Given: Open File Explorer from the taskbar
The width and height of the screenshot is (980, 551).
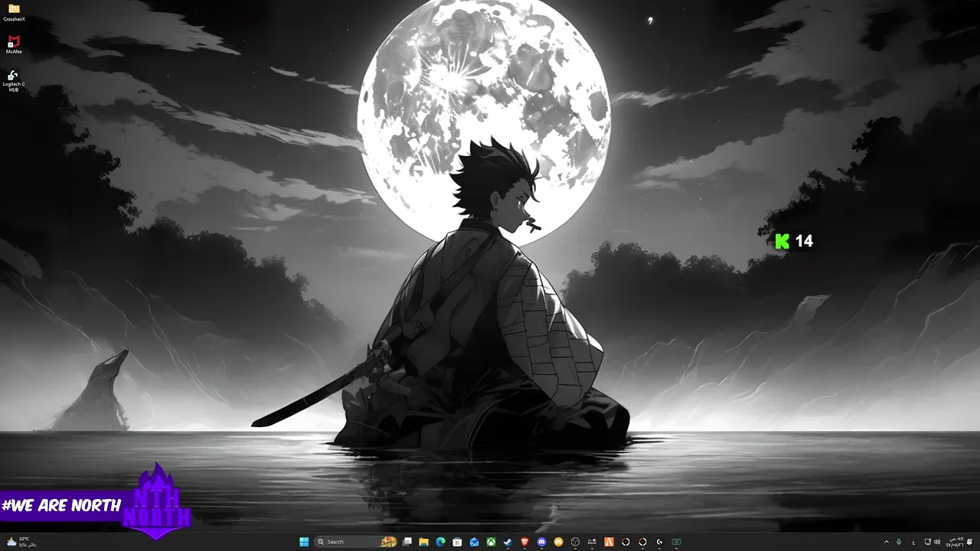Looking at the screenshot, I should tap(423, 542).
